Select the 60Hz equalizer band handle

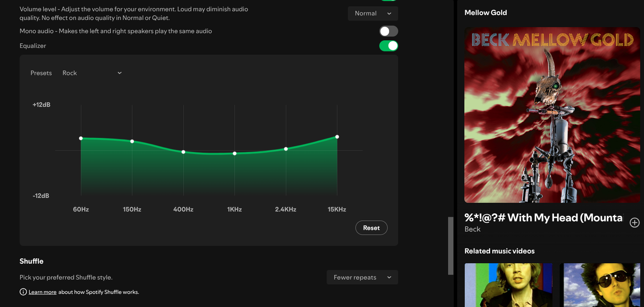(81, 138)
